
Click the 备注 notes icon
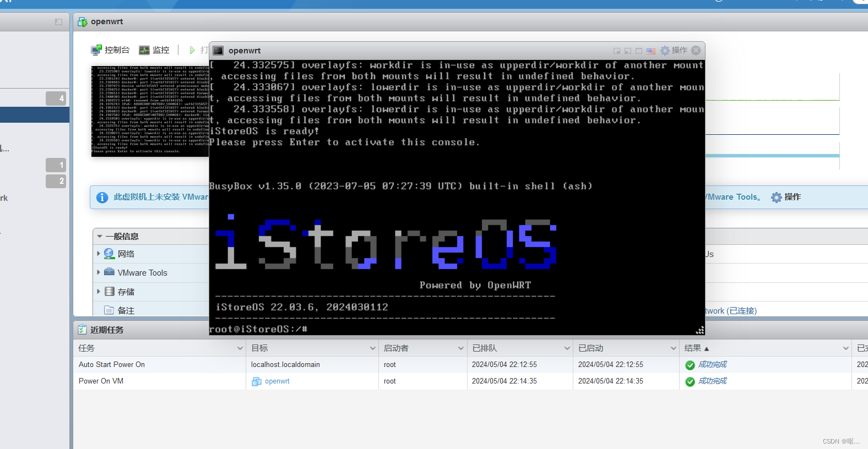coord(109,310)
